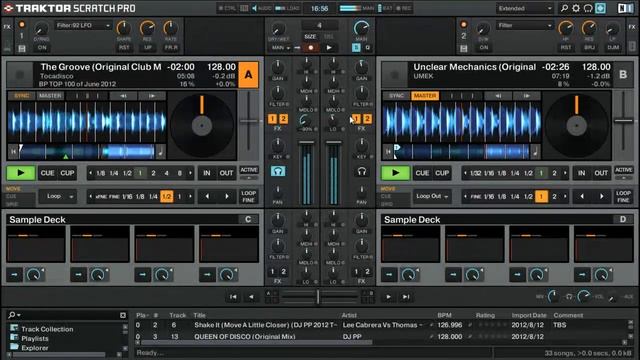Open deck B move mode dropdown Loop Out
The height and width of the screenshot is (360, 640).
(432, 196)
